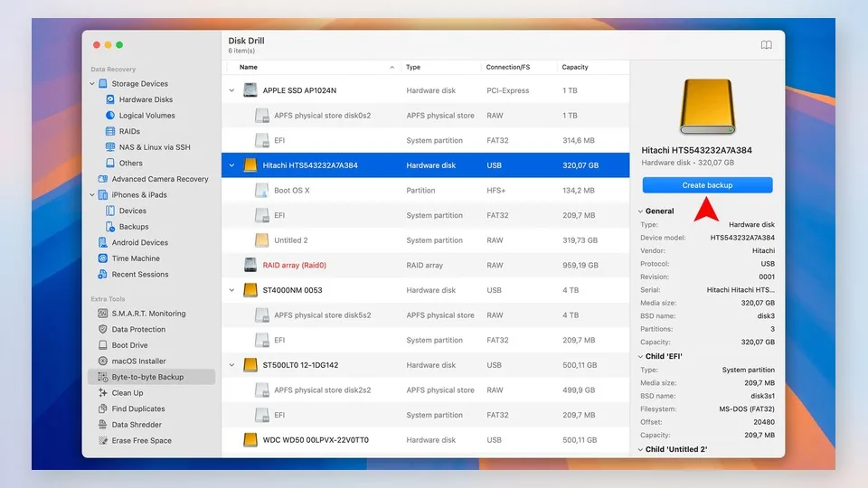The height and width of the screenshot is (488, 868).
Task: Click the Find Duplicates icon
Action: click(102, 408)
